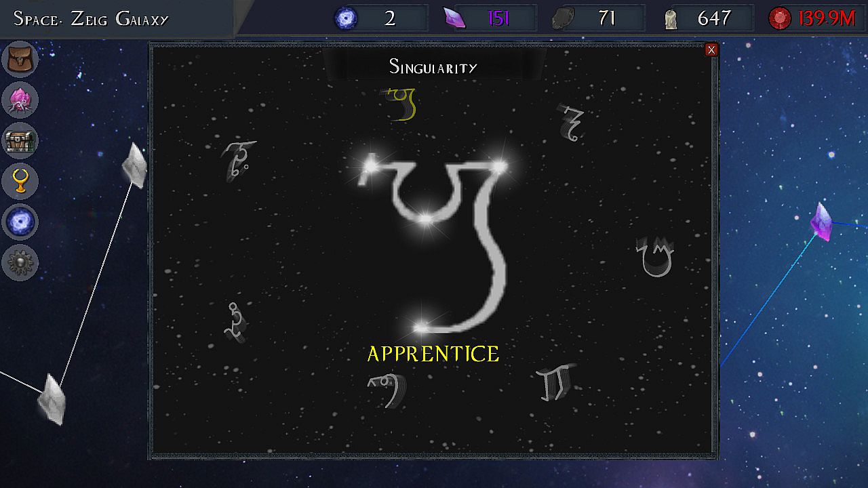Click the red 139.9M currency value

pyautogui.click(x=827, y=18)
